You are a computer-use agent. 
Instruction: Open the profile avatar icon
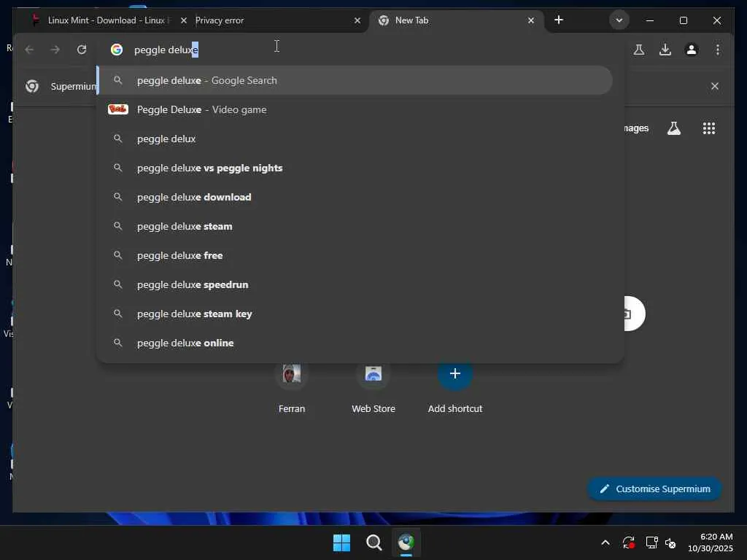(x=692, y=50)
